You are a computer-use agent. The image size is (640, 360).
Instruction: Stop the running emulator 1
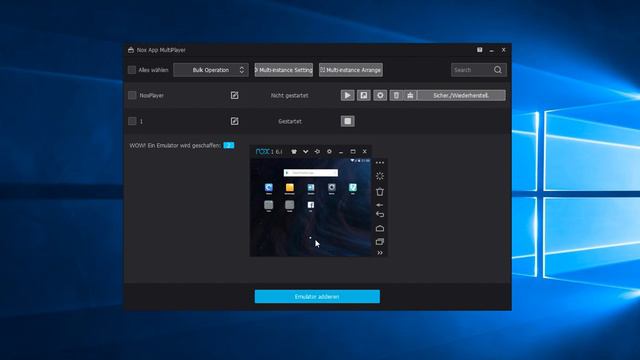pos(347,121)
